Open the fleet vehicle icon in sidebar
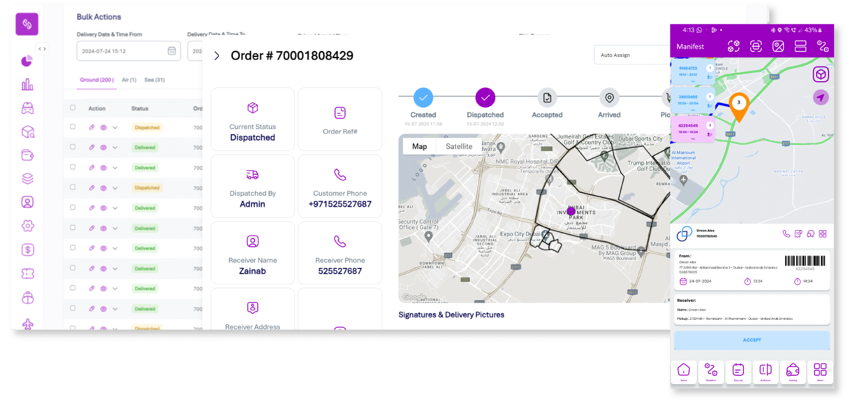 pos(27,108)
